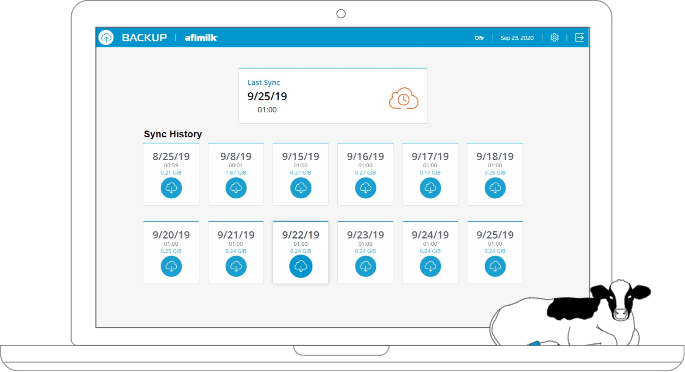The width and height of the screenshot is (685, 372).
Task: Click the afimilk brand name in header
Action: (201, 38)
